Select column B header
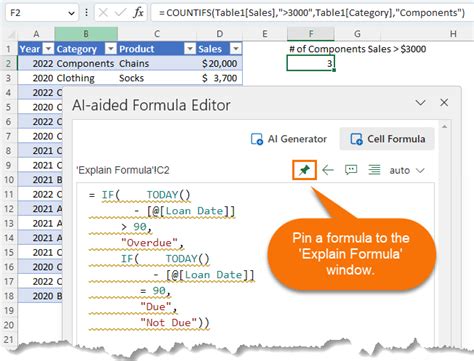The image size is (474, 361). (x=86, y=34)
